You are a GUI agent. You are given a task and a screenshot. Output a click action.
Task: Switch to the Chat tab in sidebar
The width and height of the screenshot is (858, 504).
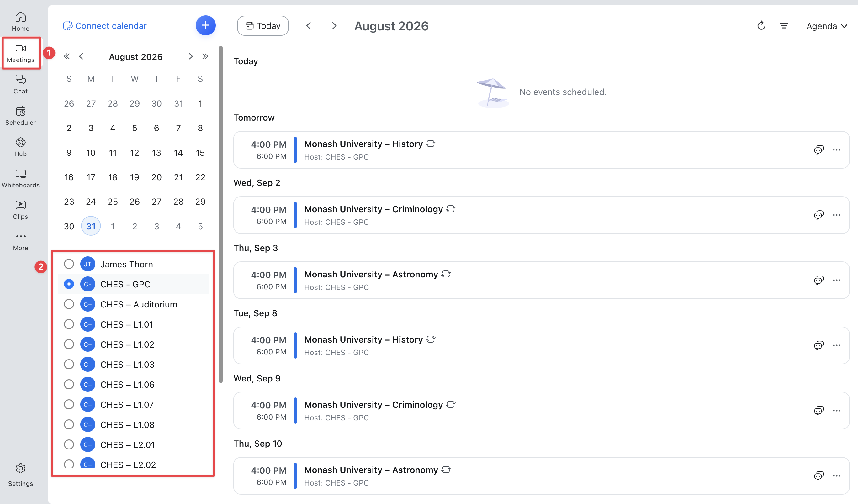coord(20,85)
